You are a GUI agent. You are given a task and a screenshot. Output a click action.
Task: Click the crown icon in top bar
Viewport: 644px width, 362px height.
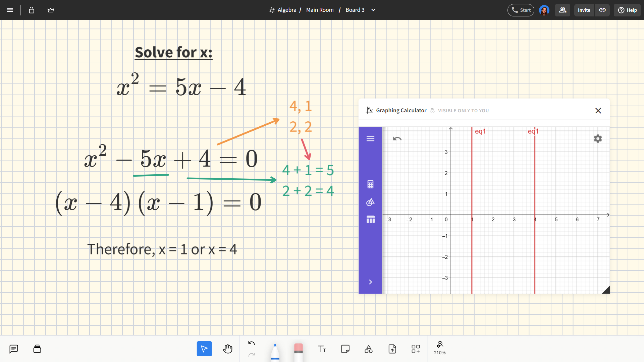click(51, 10)
